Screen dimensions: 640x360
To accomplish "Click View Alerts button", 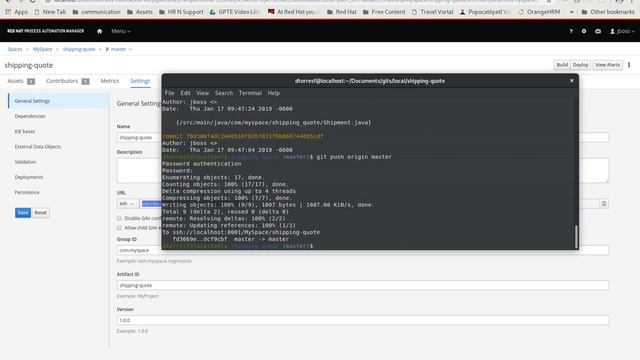I will pos(607,65).
